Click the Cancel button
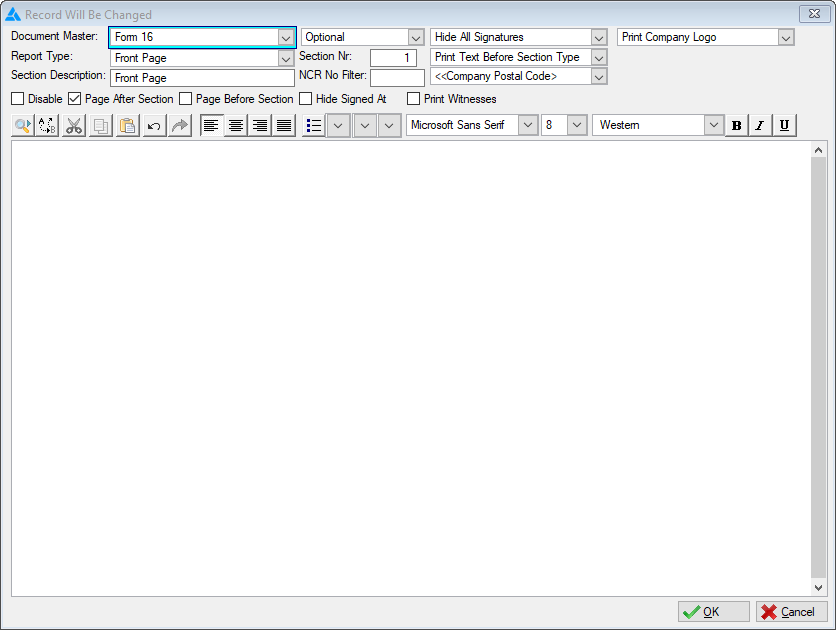The height and width of the screenshot is (630, 836). [x=791, y=612]
